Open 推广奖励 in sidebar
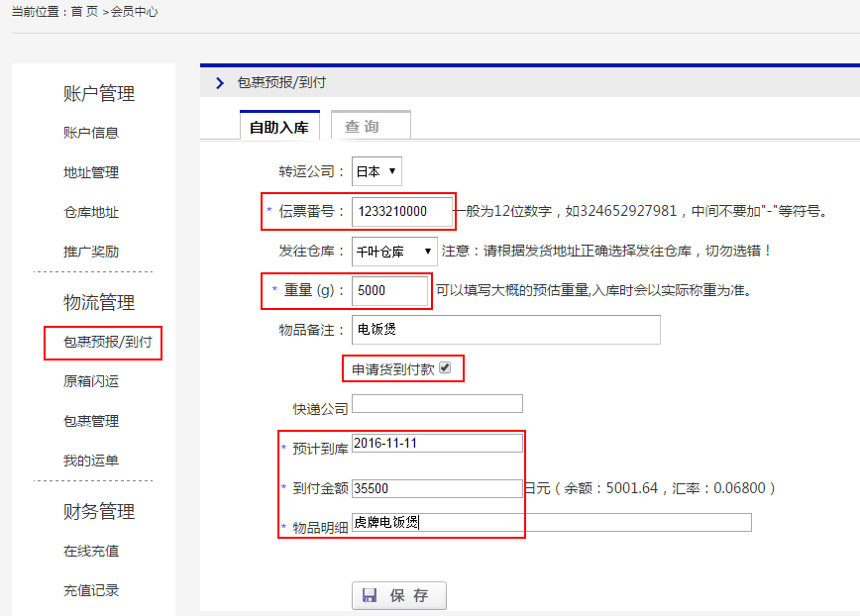Screen dimensions: 860x616 pyautogui.click(x=91, y=252)
